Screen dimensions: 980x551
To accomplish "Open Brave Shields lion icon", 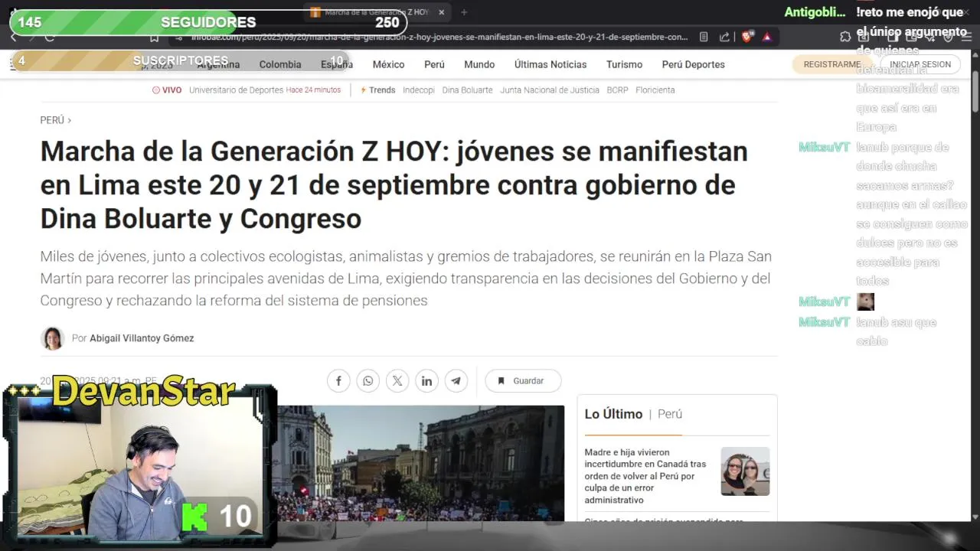I will [748, 37].
